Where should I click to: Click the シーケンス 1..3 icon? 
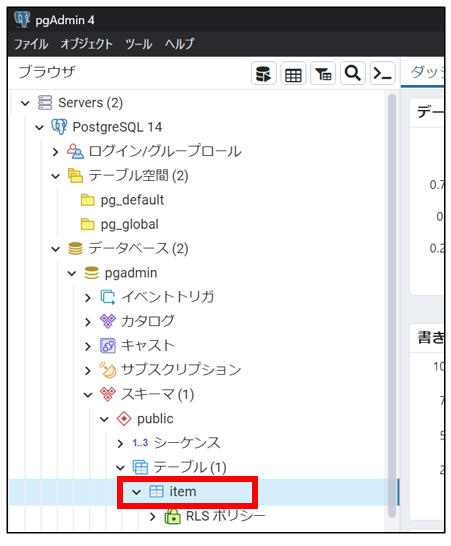140,443
